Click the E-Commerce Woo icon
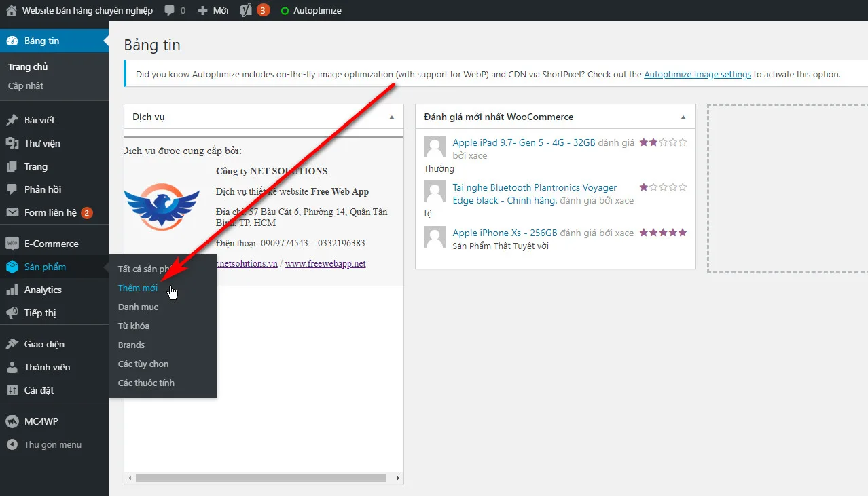 [x=12, y=244]
